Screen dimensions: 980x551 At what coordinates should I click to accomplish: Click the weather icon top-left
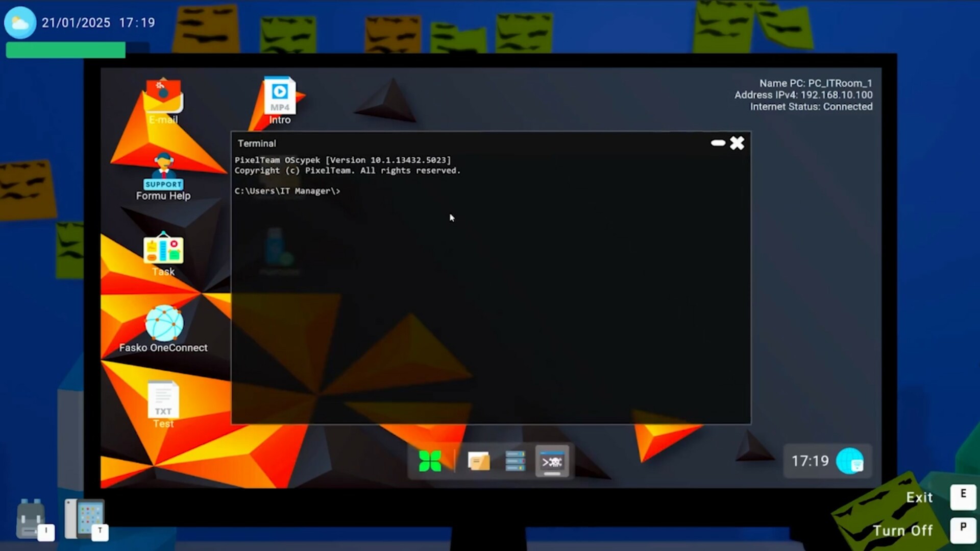click(20, 22)
